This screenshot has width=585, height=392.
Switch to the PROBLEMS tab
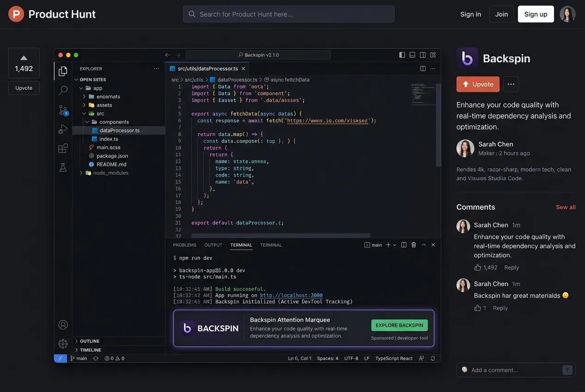click(185, 245)
